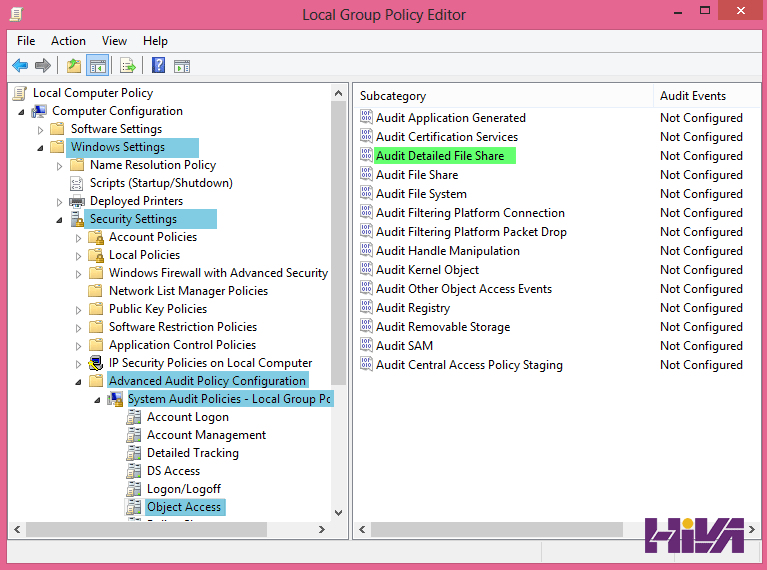Click the title bar app icon
The height and width of the screenshot is (570, 767).
pyautogui.click(x=16, y=14)
